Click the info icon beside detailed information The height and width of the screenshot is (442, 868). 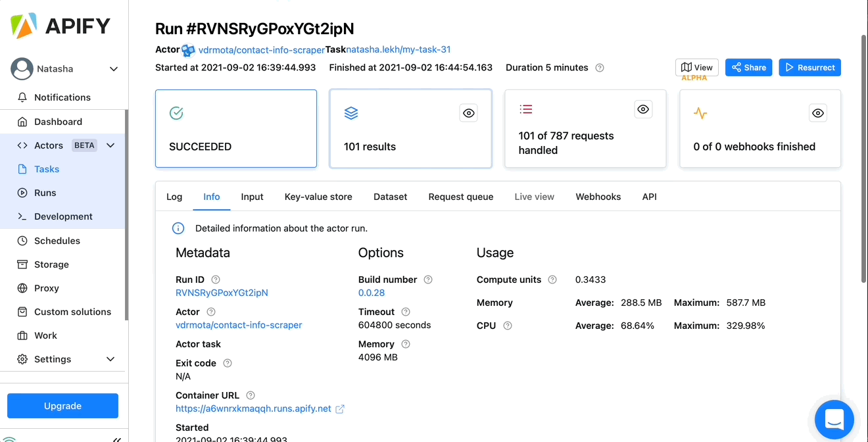[x=178, y=228]
